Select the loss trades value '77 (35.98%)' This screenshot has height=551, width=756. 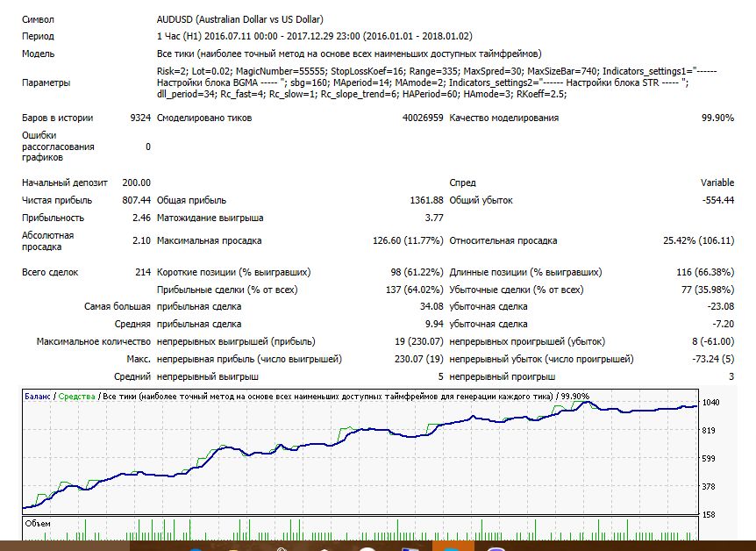[x=708, y=290]
